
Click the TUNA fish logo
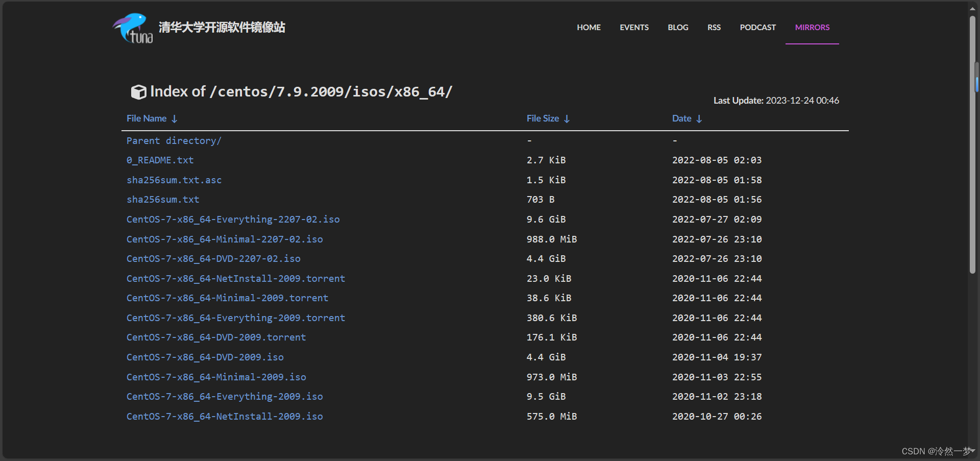tap(133, 28)
